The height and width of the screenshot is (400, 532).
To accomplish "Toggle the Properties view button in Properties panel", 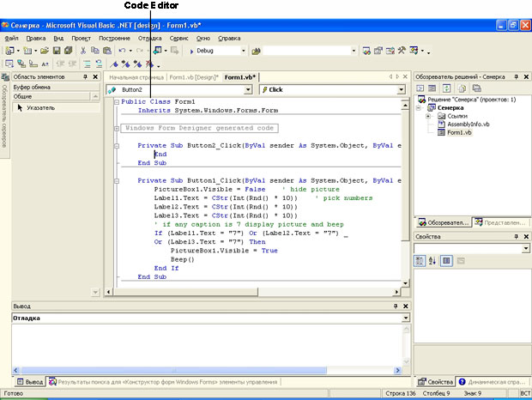I will click(446, 261).
